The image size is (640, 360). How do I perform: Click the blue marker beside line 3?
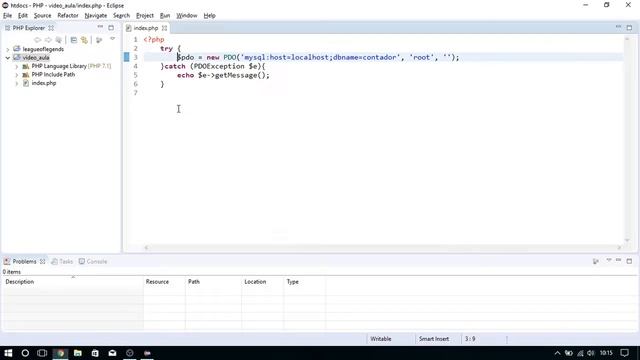(127, 57)
